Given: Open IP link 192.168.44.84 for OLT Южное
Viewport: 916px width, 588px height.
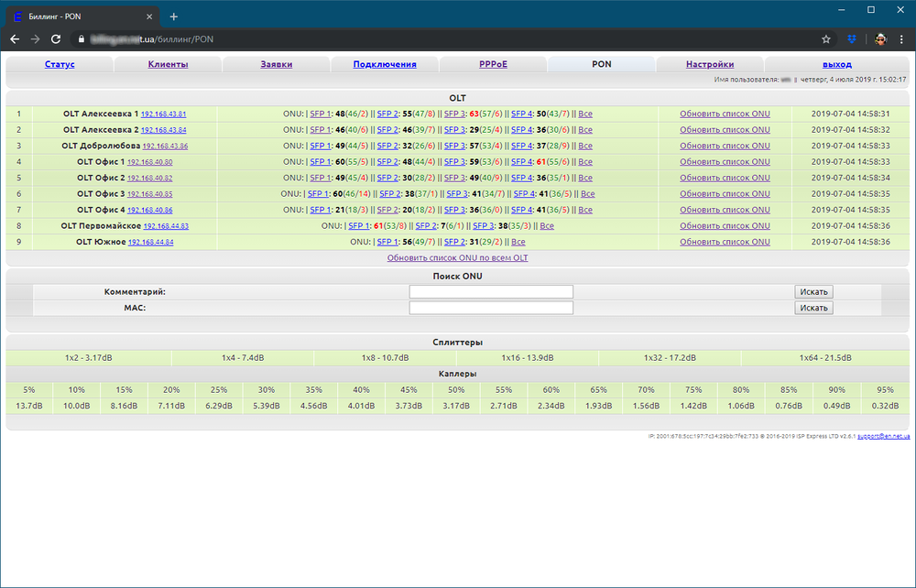Looking at the screenshot, I should coord(150,242).
